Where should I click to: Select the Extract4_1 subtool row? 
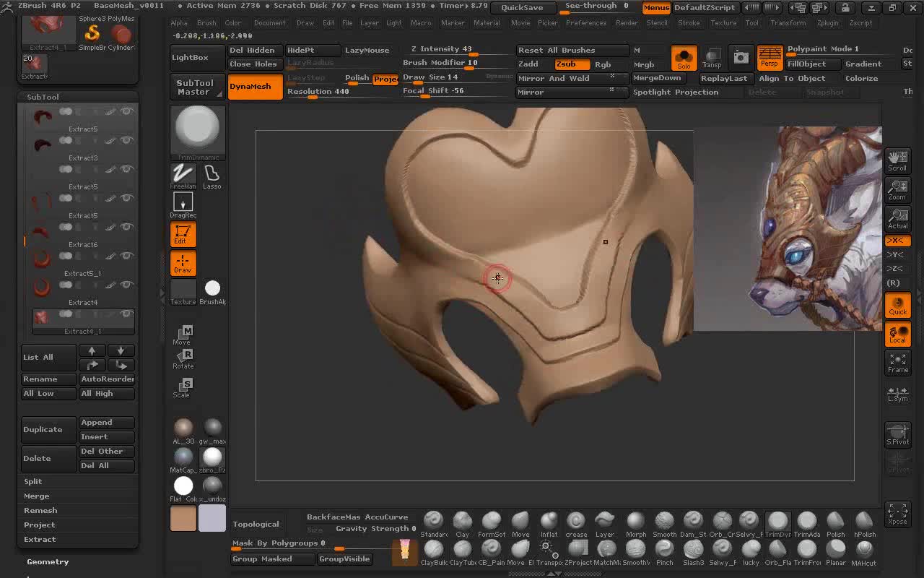[x=83, y=322]
